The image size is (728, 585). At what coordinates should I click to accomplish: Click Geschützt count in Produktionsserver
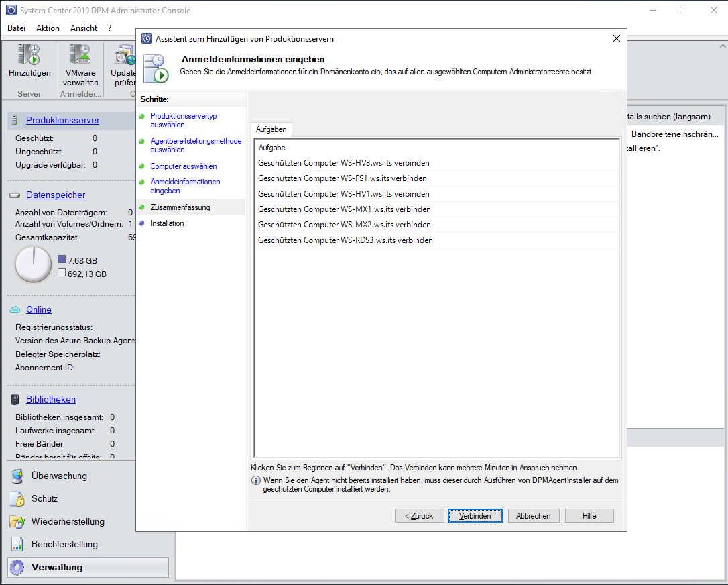pyautogui.click(x=95, y=138)
